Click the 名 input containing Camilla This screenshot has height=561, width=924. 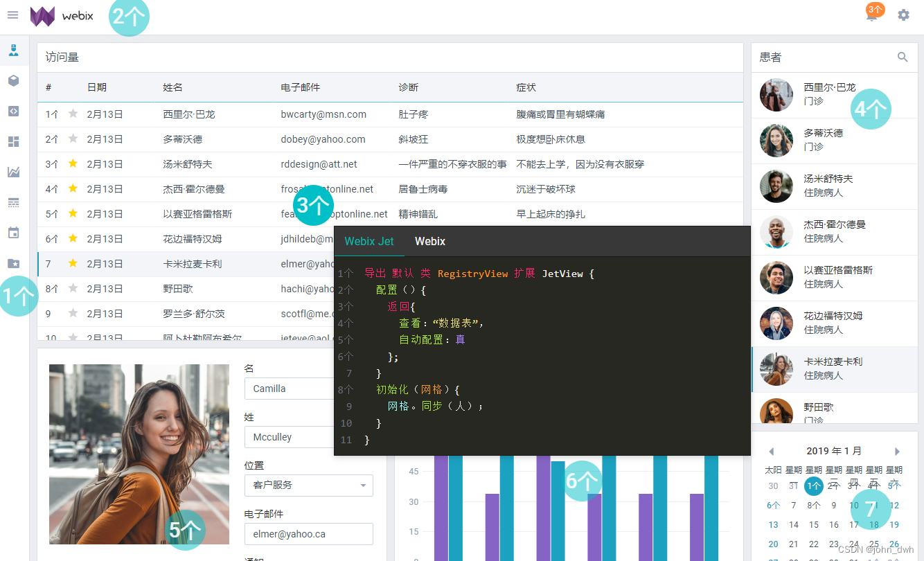coord(290,389)
